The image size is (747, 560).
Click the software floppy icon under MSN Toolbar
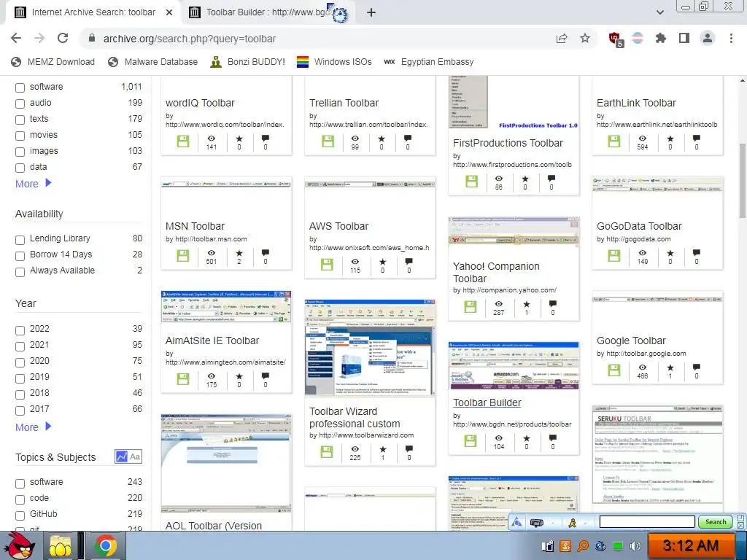183,256
